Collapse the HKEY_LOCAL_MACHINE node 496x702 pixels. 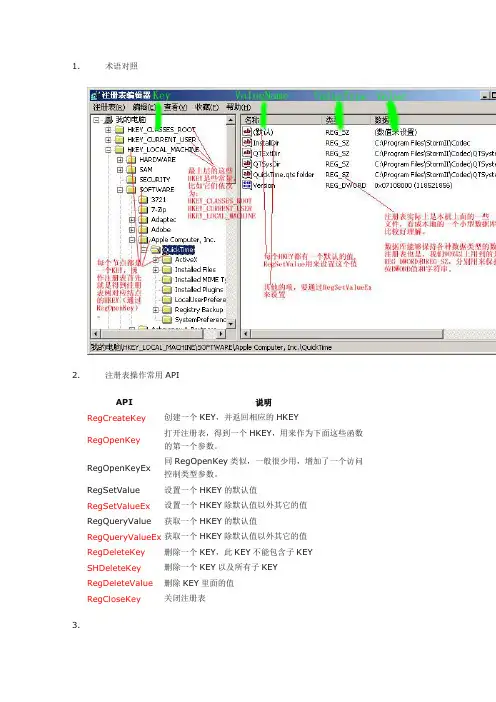click(108, 150)
